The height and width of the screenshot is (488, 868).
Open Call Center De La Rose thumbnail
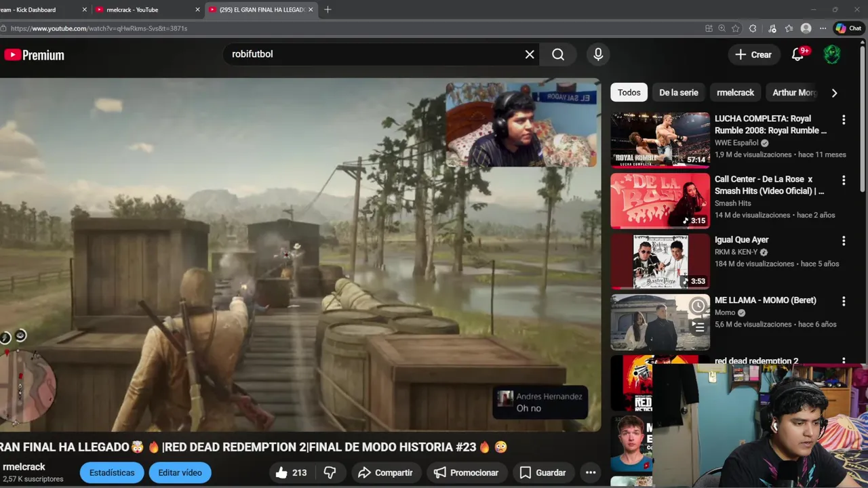point(660,201)
